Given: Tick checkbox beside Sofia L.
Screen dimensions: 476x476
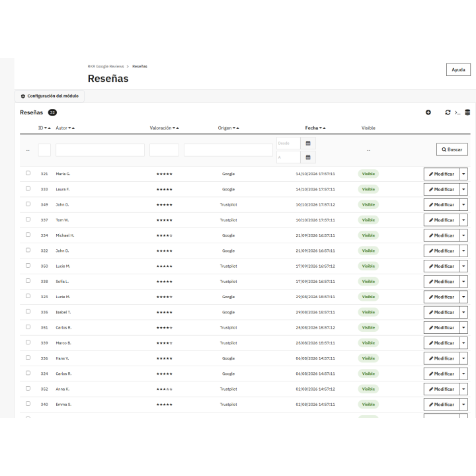Looking at the screenshot, I should click(x=28, y=281).
